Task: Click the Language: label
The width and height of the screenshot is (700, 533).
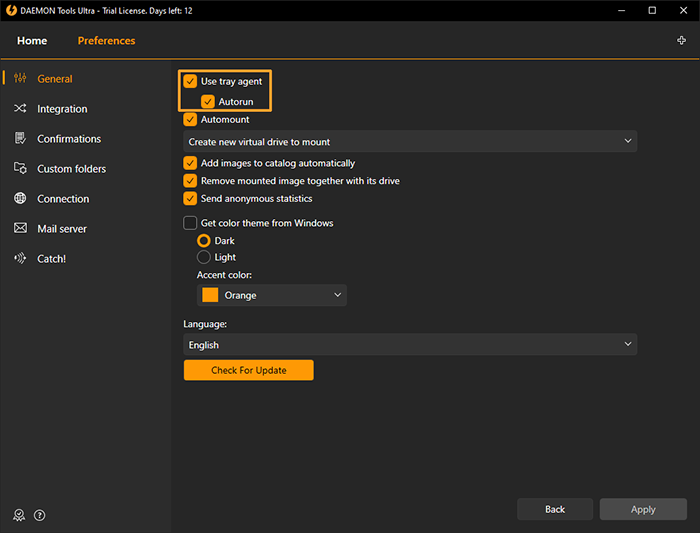Action: tap(205, 324)
